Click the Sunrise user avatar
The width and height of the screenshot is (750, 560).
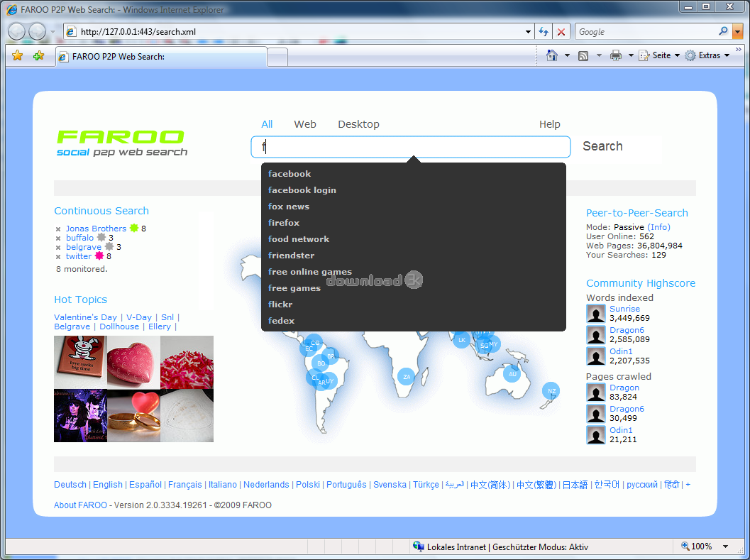coord(596,314)
